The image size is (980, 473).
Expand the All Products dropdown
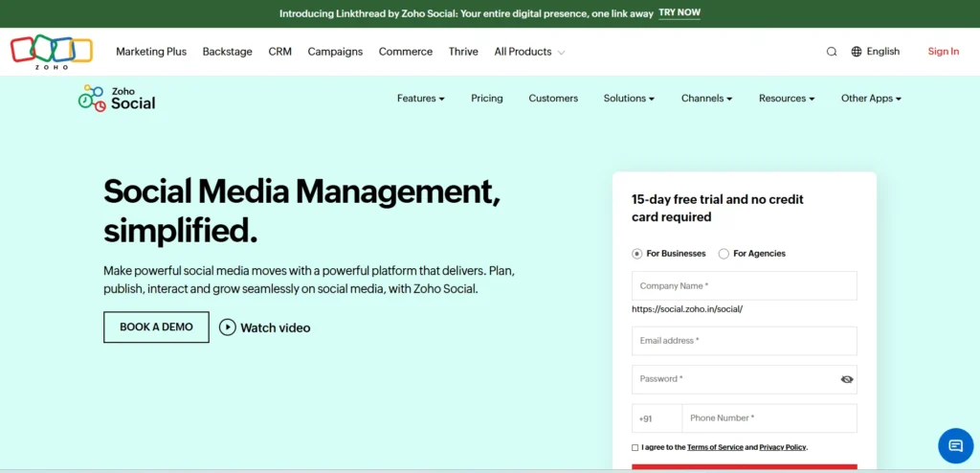[x=529, y=52]
